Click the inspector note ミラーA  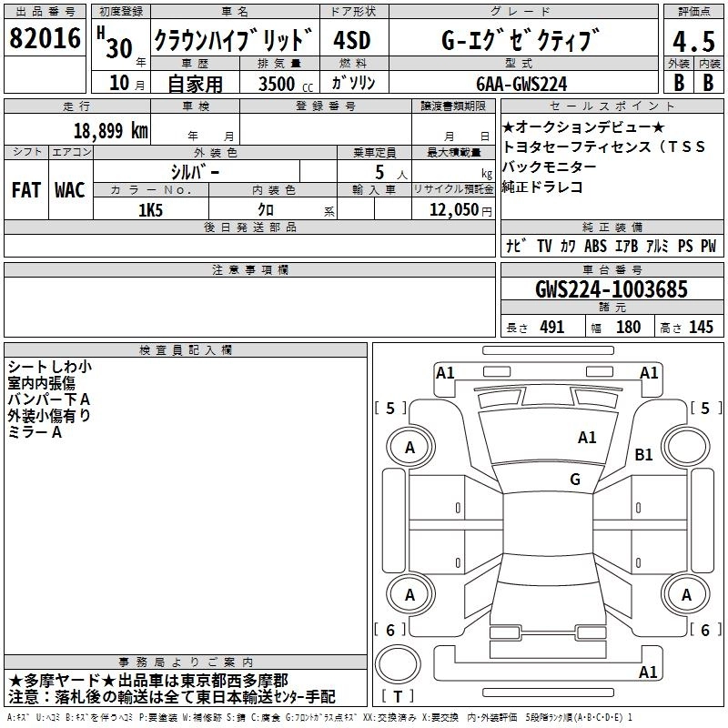35,432
